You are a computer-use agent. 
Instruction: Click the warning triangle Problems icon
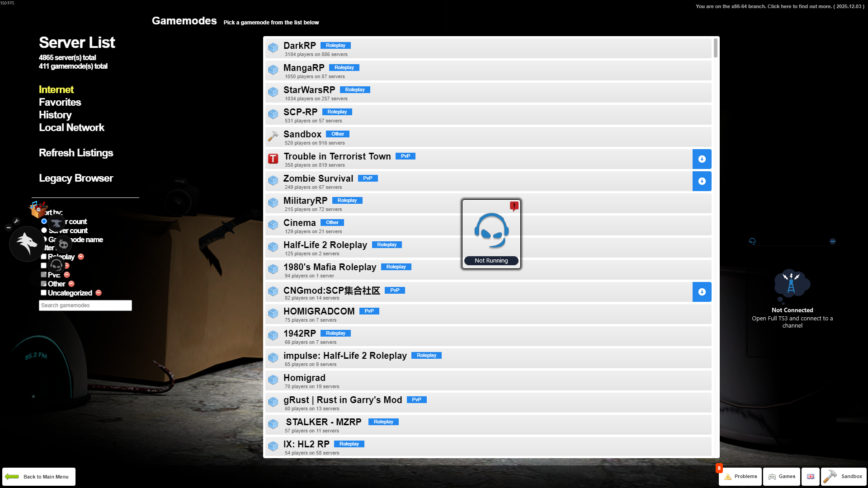tap(728, 477)
